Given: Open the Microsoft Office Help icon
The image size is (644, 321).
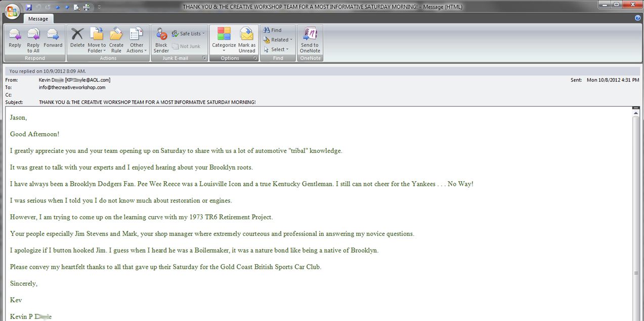Looking at the screenshot, I should coord(638,18).
